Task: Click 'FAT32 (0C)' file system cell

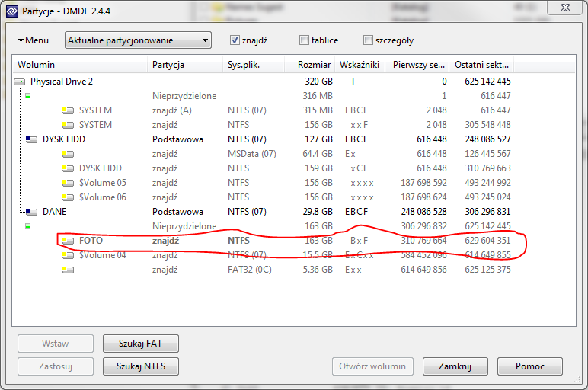Action: click(249, 270)
